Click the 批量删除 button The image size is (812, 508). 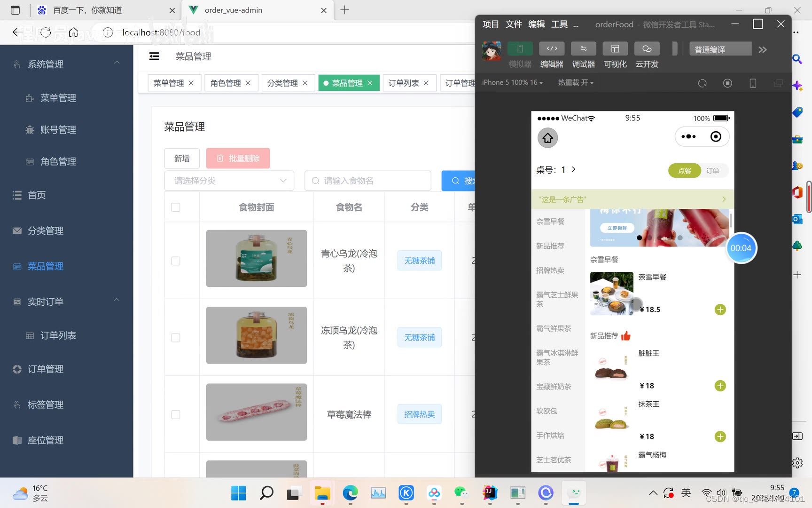pyautogui.click(x=238, y=158)
